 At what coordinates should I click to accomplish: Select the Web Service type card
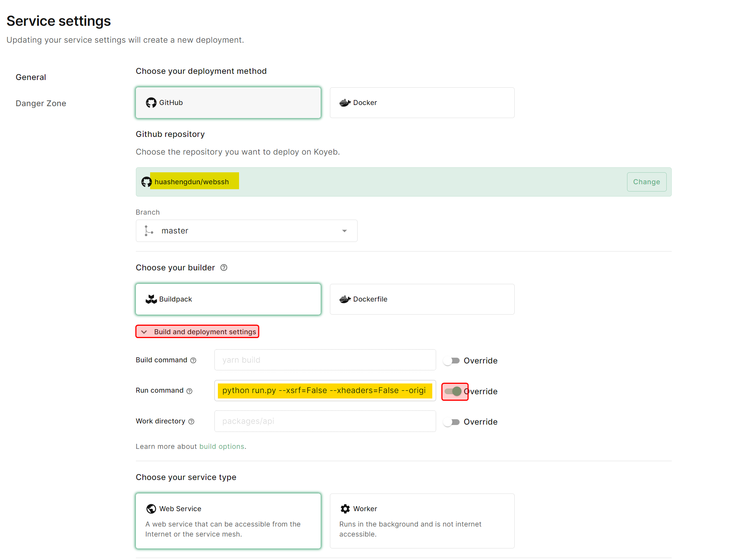pos(228,521)
